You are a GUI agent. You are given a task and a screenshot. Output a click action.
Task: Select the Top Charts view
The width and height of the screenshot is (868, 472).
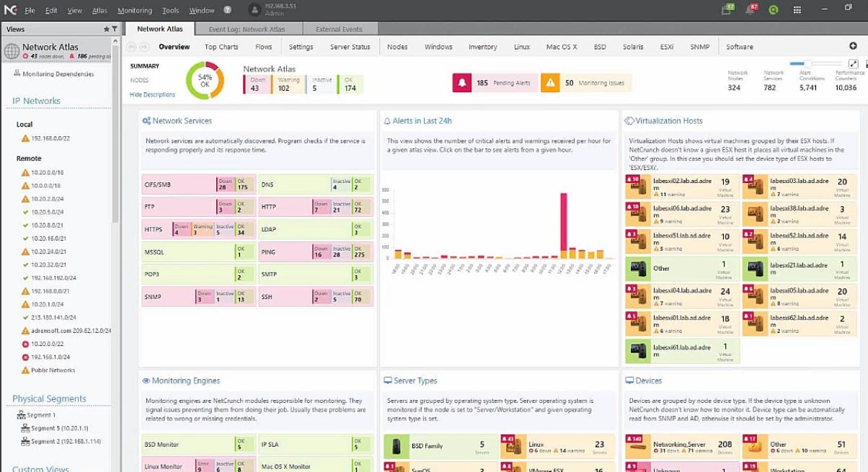pyautogui.click(x=221, y=47)
